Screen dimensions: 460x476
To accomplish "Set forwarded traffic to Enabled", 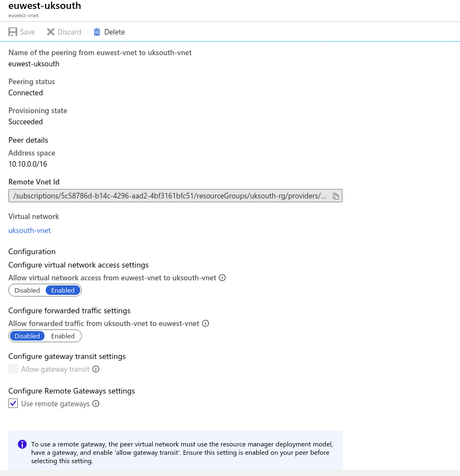I will (x=63, y=336).
